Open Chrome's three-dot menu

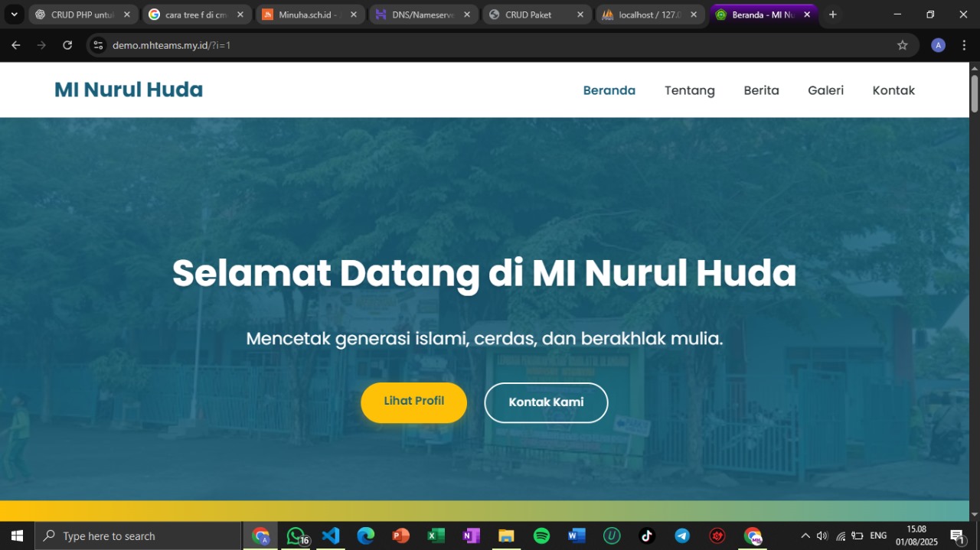click(x=964, y=44)
